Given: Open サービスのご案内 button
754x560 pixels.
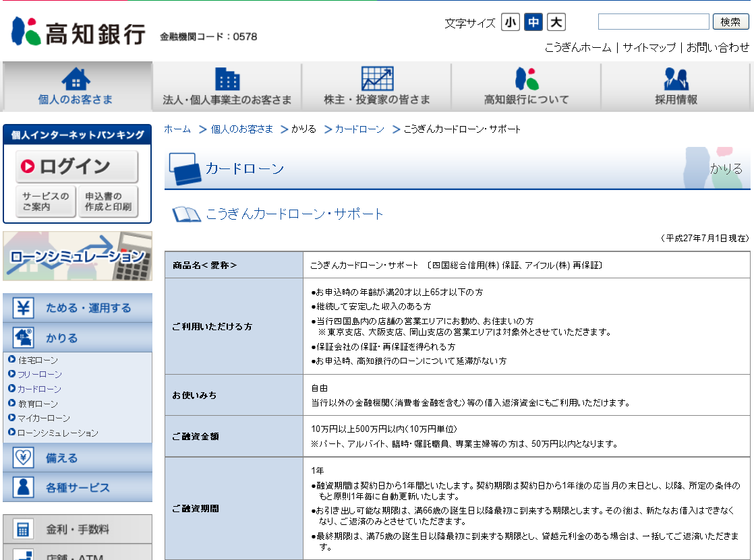Looking at the screenshot, I should tap(46, 201).
